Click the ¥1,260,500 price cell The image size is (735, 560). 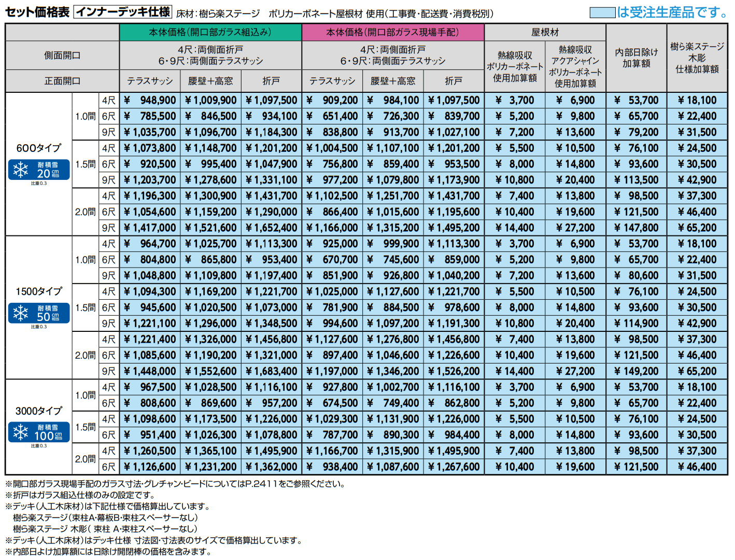(150, 451)
